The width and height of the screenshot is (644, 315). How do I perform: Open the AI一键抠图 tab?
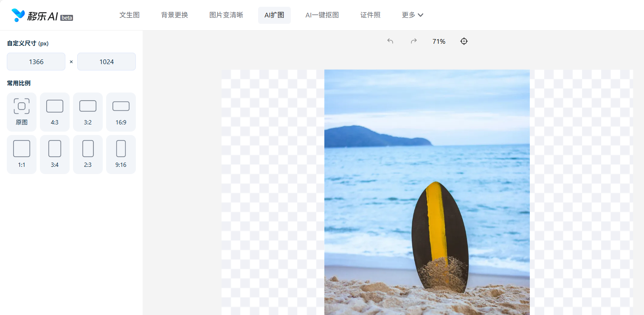point(322,15)
